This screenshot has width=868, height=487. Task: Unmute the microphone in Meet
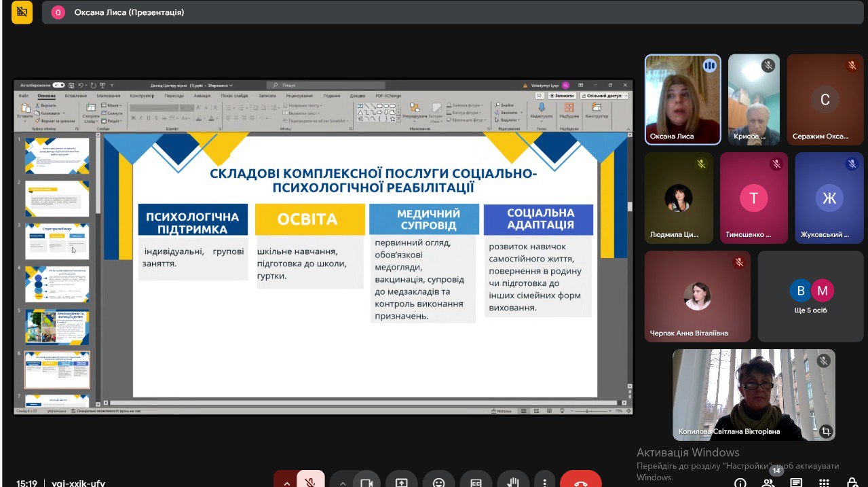click(310, 482)
